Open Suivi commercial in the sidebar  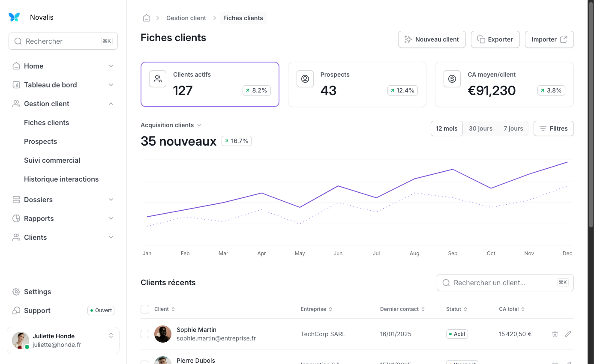tap(52, 160)
